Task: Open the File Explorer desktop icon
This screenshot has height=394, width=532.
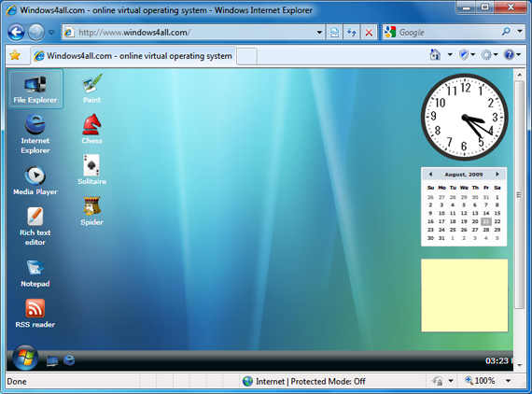Action: [35, 89]
